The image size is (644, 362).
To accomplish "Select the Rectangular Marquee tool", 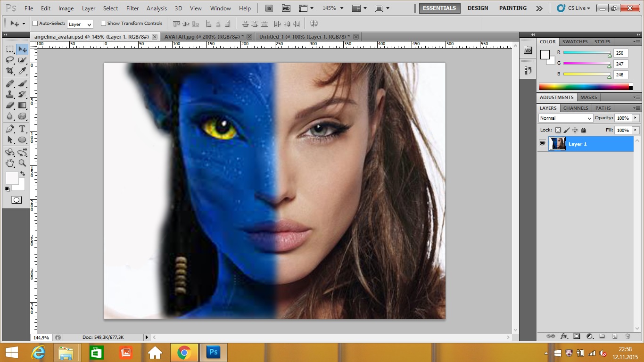I will pyautogui.click(x=10, y=49).
